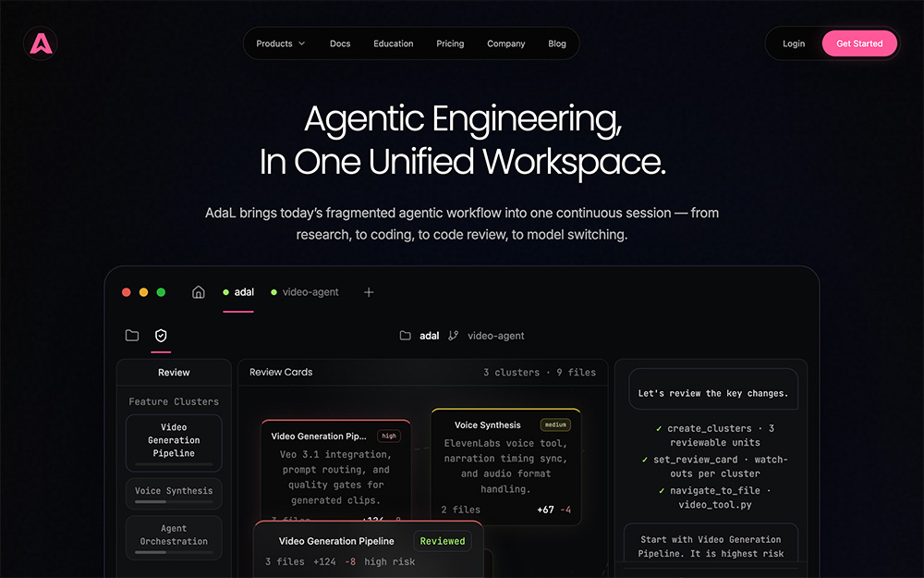The height and width of the screenshot is (578, 924).
Task: Click the +67 additions value
Action: [x=545, y=510]
